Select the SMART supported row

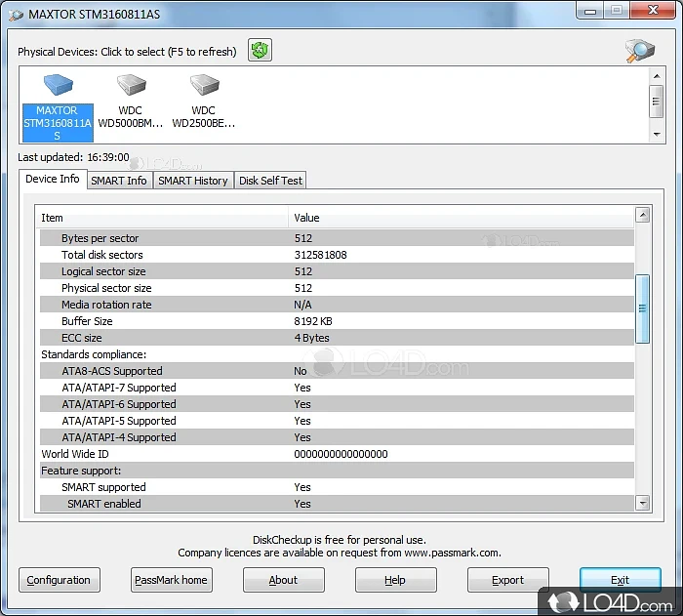tap(337, 487)
